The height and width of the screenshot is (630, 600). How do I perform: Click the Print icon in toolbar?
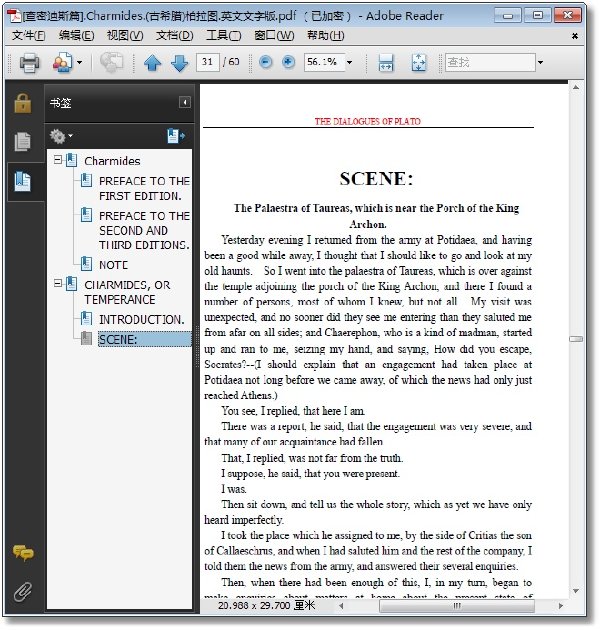click(x=29, y=63)
